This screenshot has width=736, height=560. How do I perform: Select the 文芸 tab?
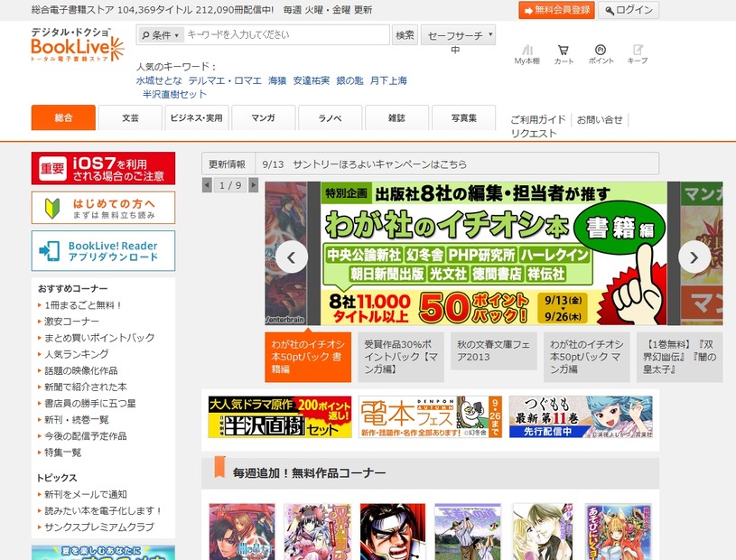130,117
